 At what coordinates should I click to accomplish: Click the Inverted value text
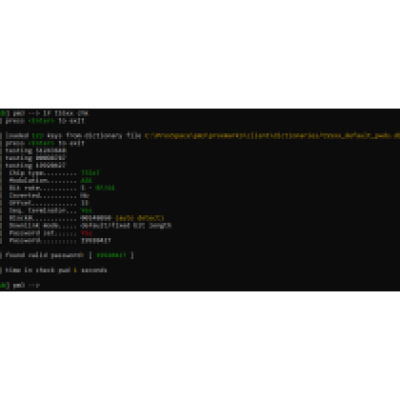85,195
